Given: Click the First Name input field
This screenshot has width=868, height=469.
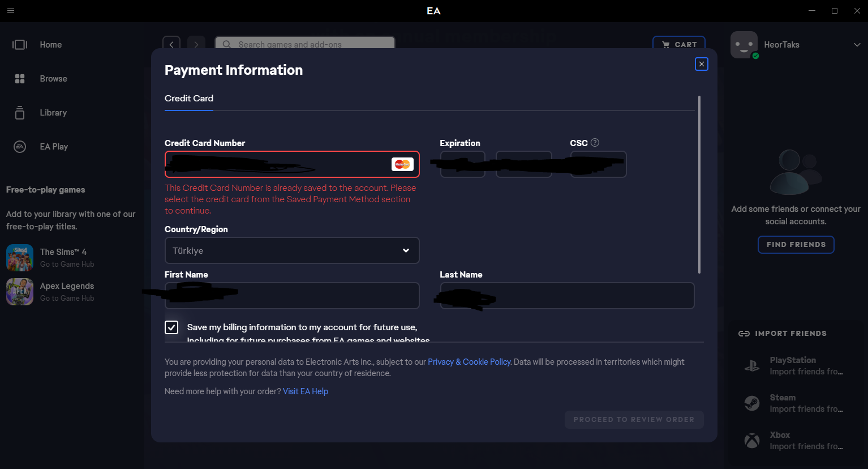Looking at the screenshot, I should [x=292, y=296].
